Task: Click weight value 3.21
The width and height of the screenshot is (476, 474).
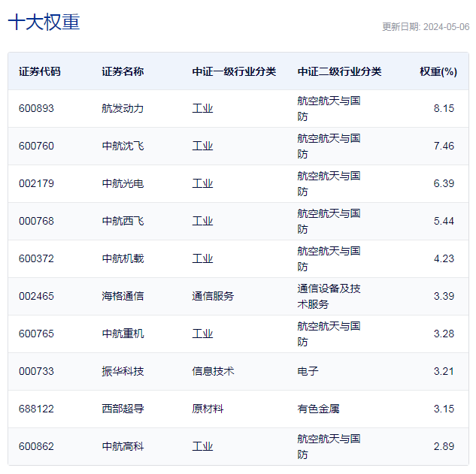Action: point(444,371)
